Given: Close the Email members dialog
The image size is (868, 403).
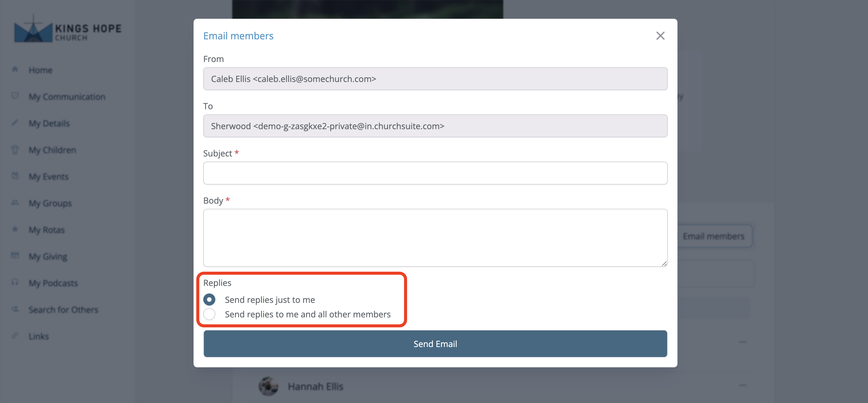Looking at the screenshot, I should [660, 36].
